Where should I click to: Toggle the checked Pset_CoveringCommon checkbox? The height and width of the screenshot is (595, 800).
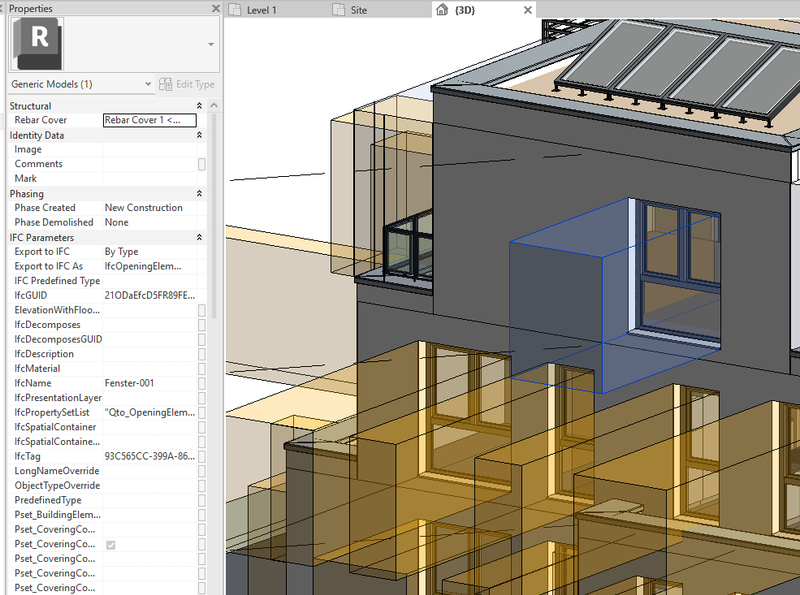pos(111,544)
